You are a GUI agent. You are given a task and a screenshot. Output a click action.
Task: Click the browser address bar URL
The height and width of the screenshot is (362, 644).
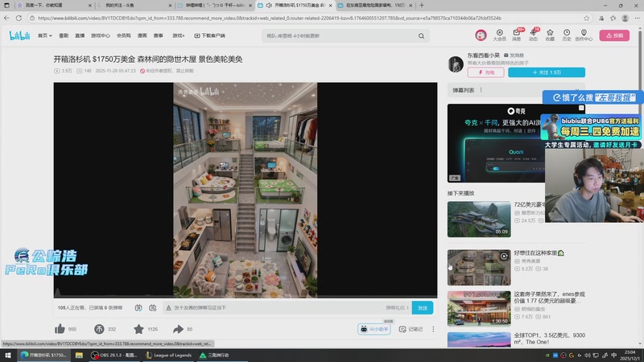coord(270,18)
